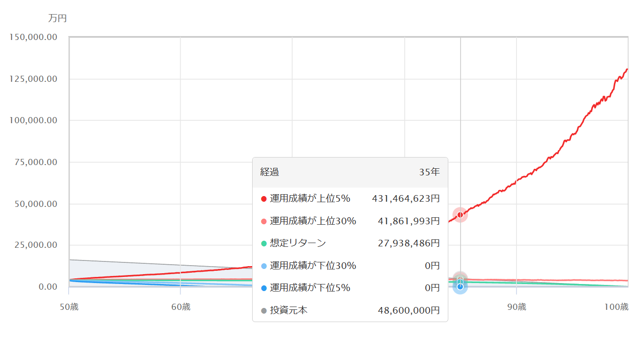The width and height of the screenshot is (644, 339).
Task: Click the 50,000.00 y-axis label
Action: click(x=36, y=204)
